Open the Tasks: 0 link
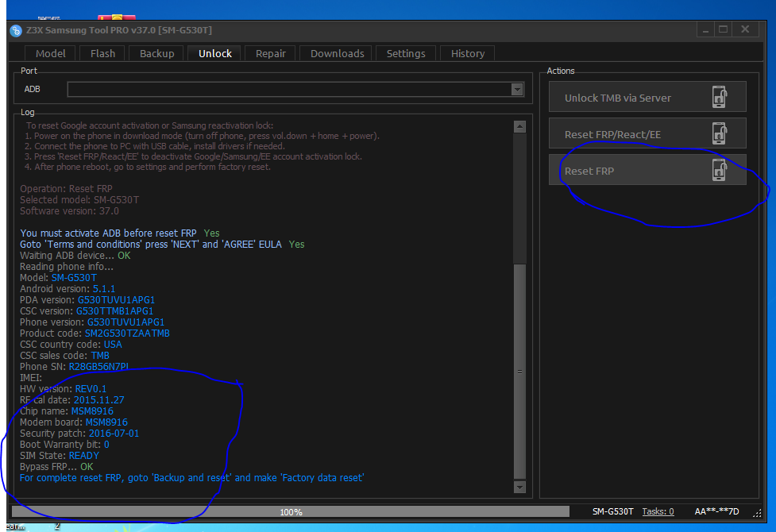The width and height of the screenshot is (776, 532). tap(658, 511)
